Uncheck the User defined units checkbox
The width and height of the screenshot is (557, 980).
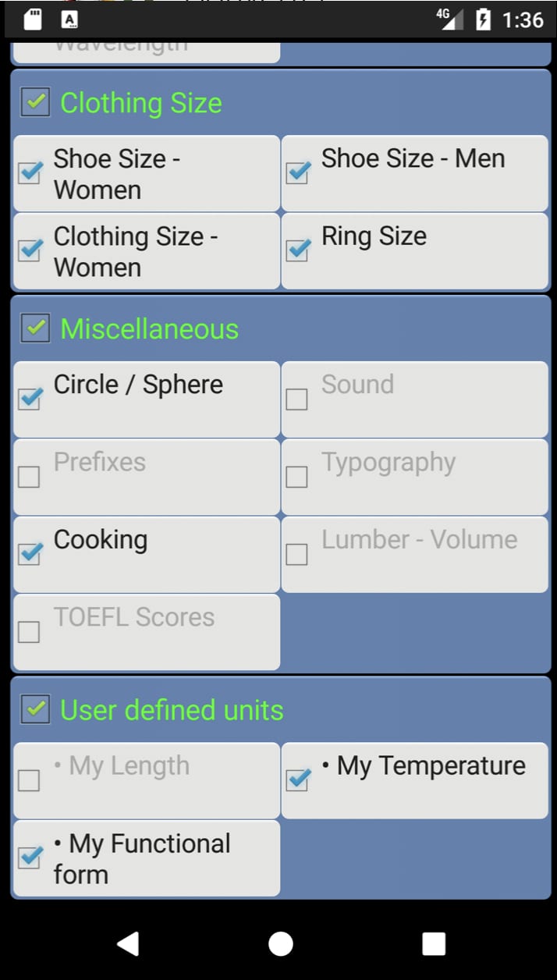coord(34,710)
